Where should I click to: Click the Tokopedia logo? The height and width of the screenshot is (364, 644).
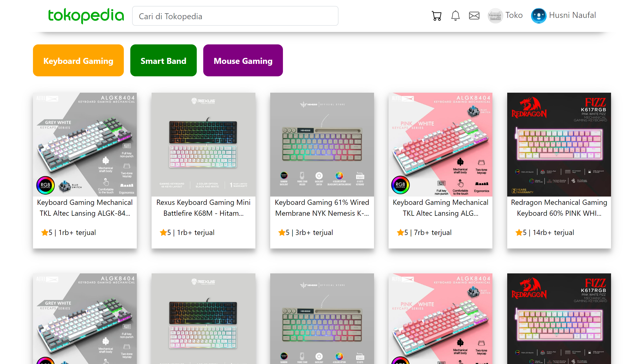point(86,16)
